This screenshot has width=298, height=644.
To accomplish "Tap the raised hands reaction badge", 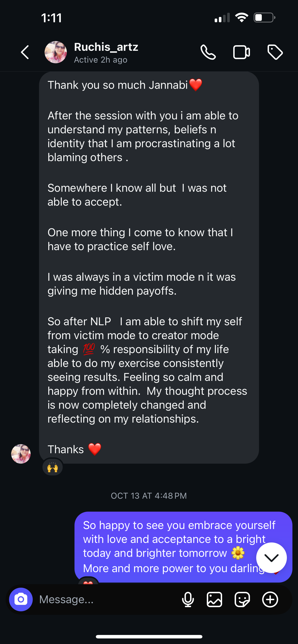I will [52, 467].
